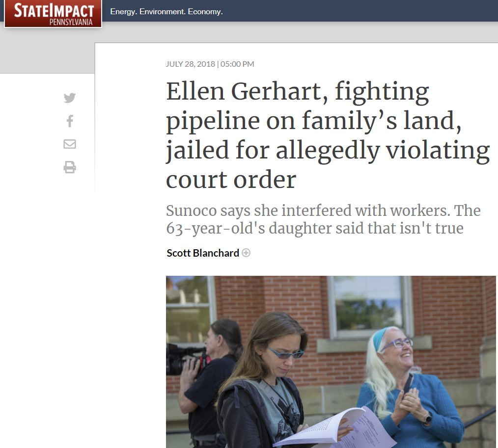
Task: Email this article using envelope icon
Action: pos(70,144)
